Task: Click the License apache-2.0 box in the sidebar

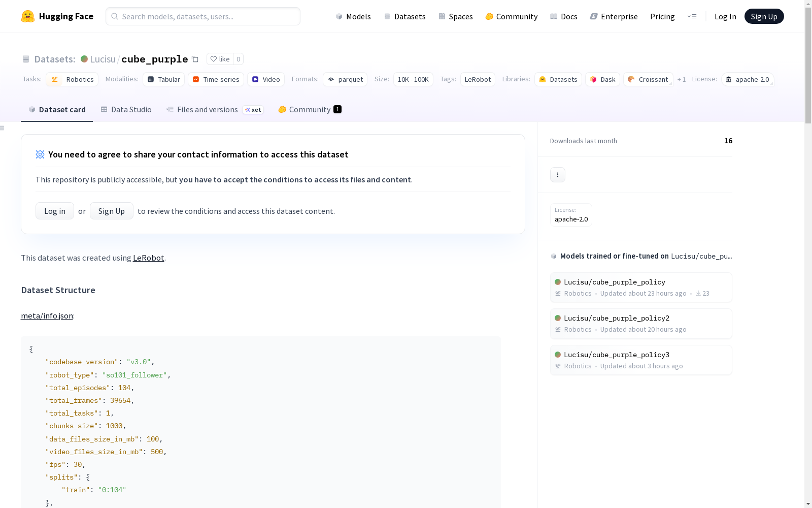Action: [571, 215]
